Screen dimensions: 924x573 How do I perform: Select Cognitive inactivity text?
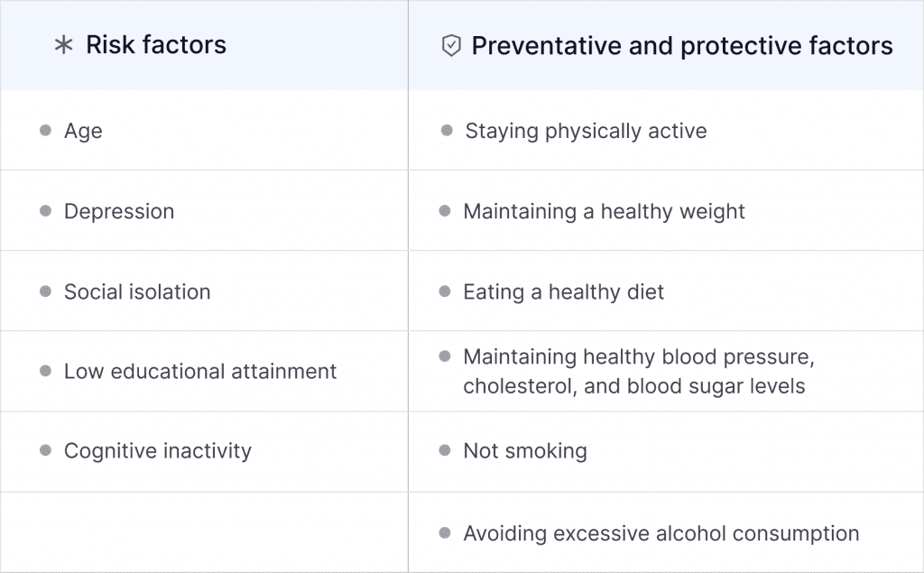(158, 451)
